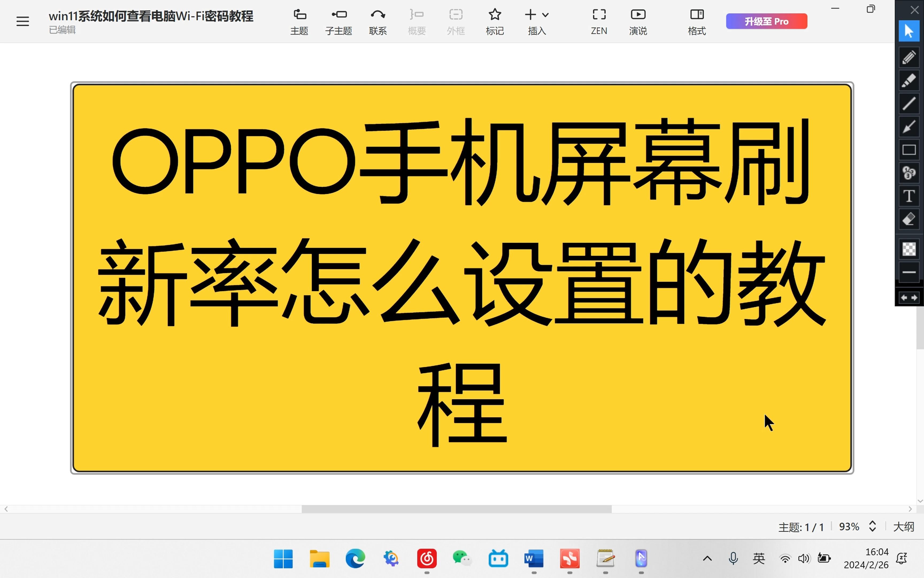Click the document title win11系统 text
Image resolution: width=924 pixels, height=578 pixels.
click(151, 16)
